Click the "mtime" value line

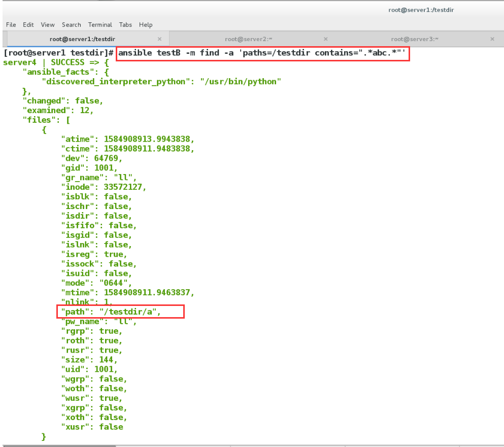[127, 293]
